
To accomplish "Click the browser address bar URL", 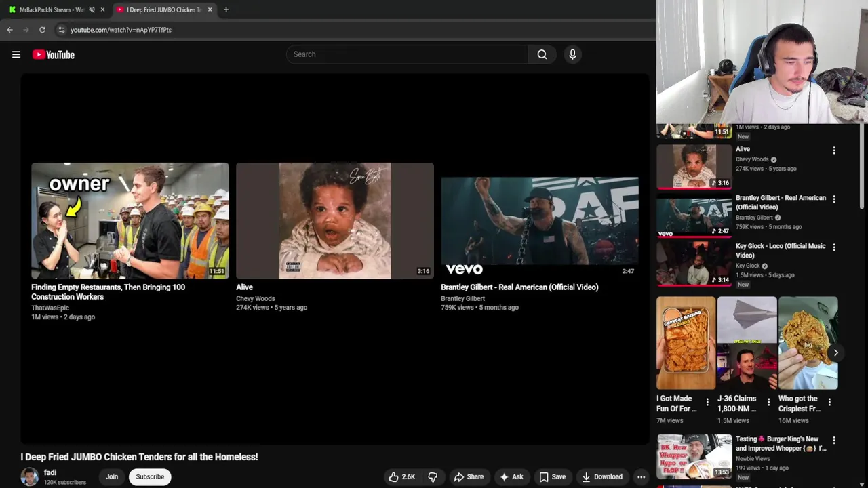I will (x=121, y=30).
